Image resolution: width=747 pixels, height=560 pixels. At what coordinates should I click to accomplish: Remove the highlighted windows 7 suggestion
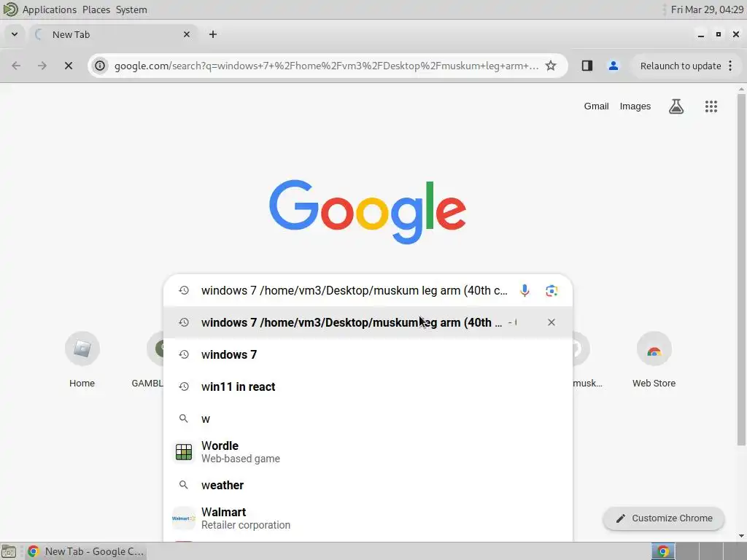pos(551,322)
